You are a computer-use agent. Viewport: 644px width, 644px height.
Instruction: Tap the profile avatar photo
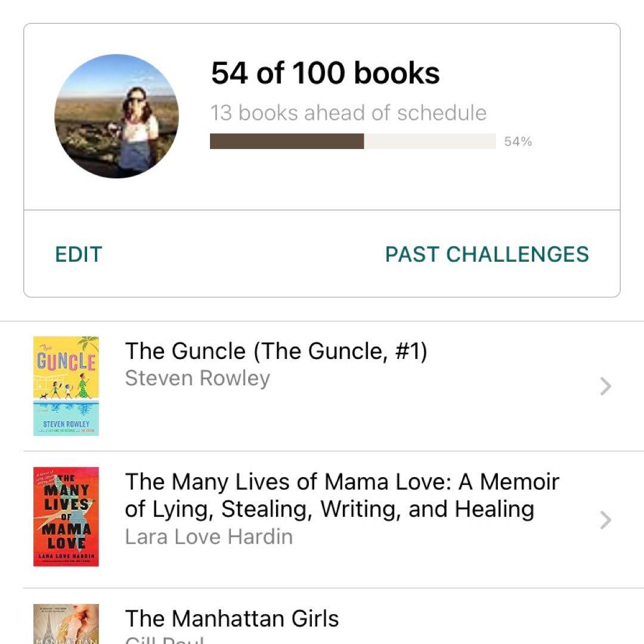pos(116,116)
